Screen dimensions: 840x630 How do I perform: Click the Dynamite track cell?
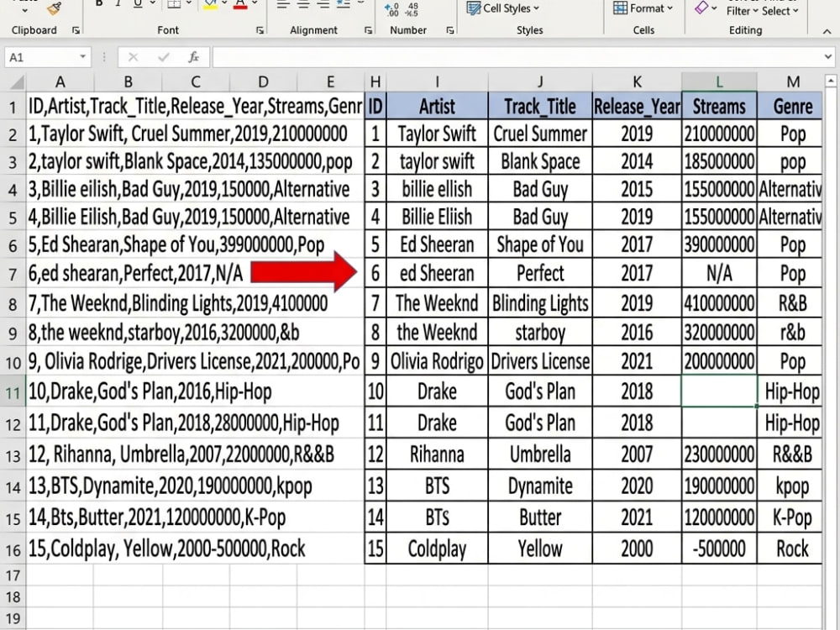[540, 486]
